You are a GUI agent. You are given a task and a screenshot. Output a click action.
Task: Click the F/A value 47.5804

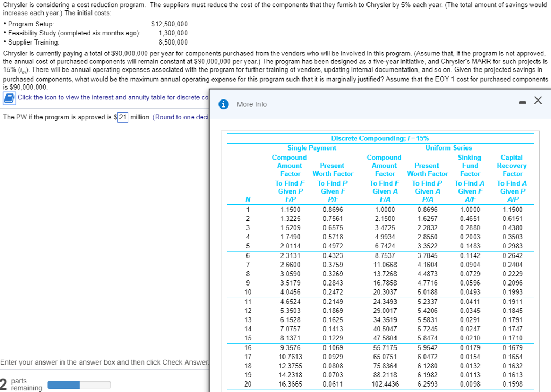coord(385,338)
